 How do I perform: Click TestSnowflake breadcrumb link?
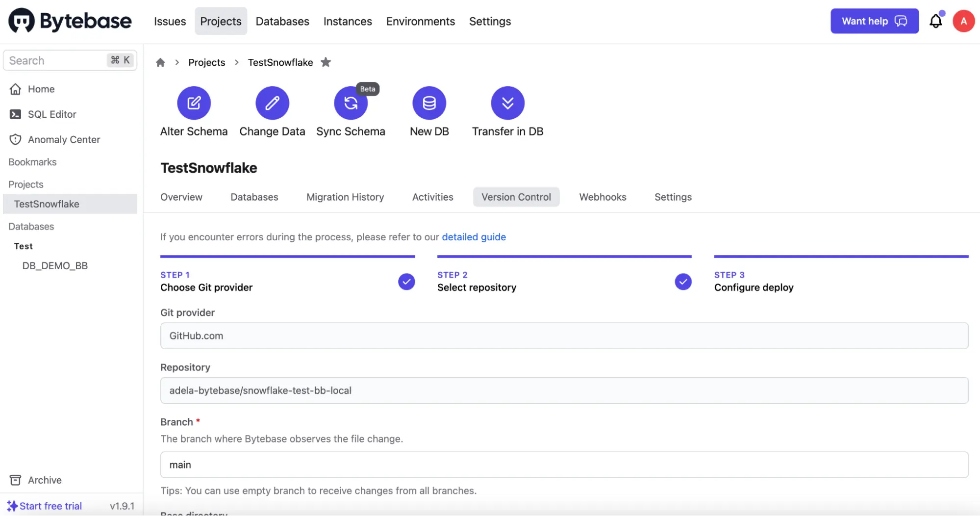280,62
